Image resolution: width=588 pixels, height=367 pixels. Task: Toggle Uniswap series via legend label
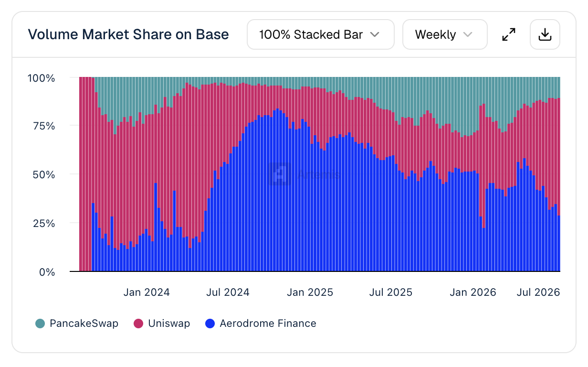[169, 324]
